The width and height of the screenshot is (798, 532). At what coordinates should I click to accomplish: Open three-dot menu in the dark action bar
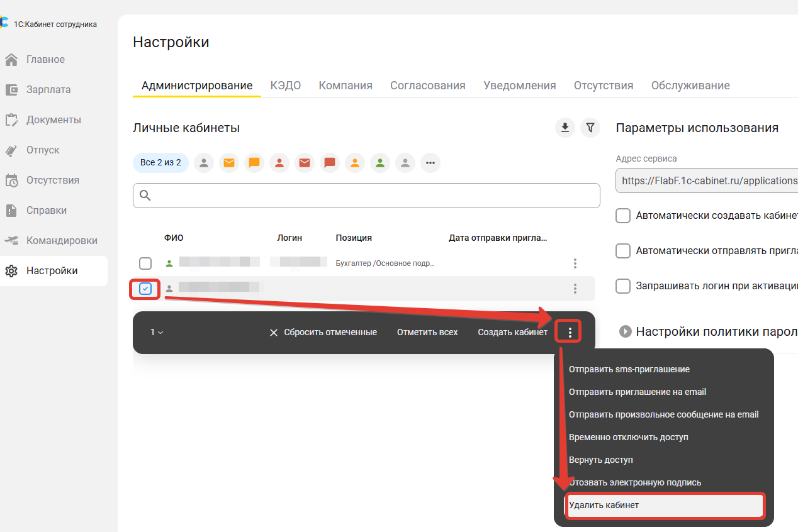pyautogui.click(x=570, y=333)
